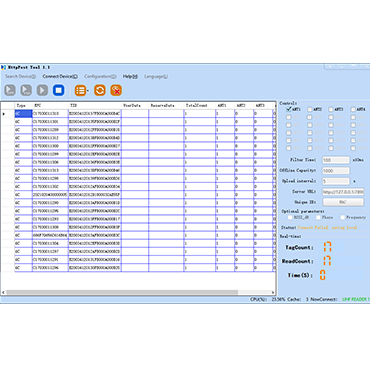Click the horizontal scrollbar under the table
This screenshot has width=370, height=370.
122,292
